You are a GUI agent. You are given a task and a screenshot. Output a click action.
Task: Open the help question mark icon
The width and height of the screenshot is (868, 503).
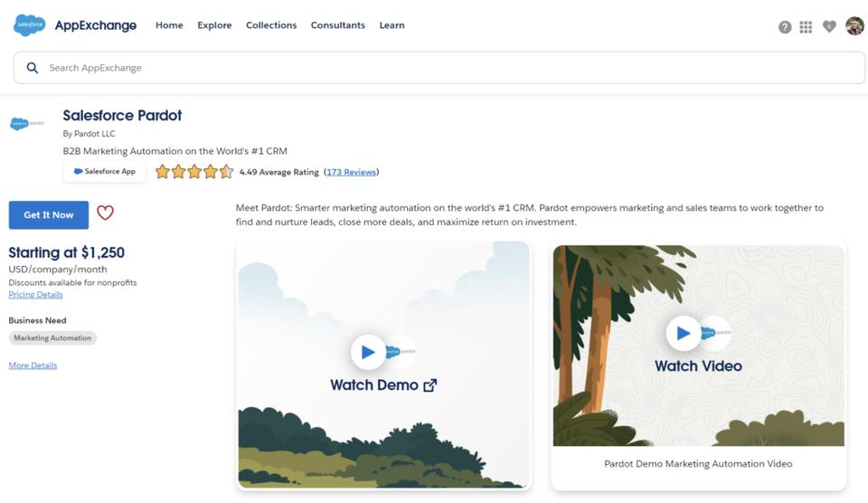[785, 26]
